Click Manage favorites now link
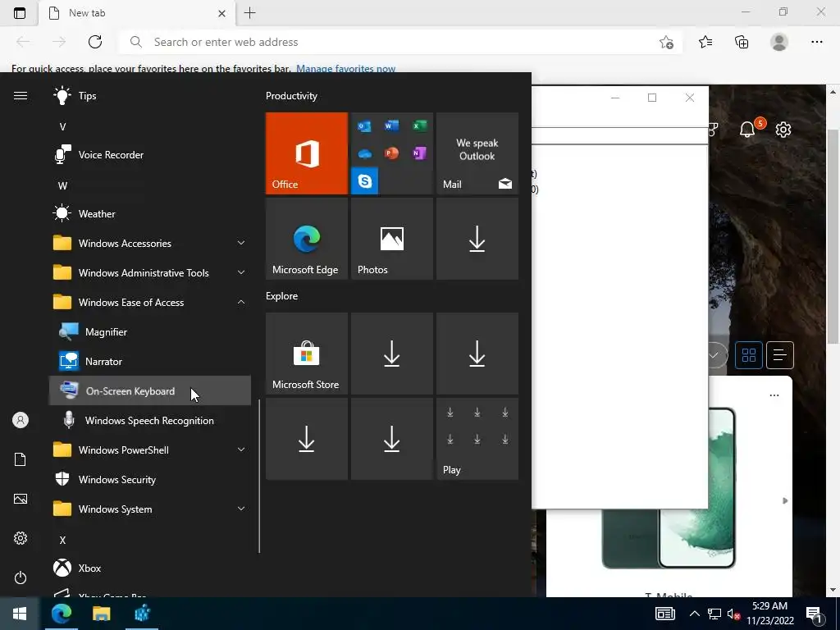 [345, 69]
